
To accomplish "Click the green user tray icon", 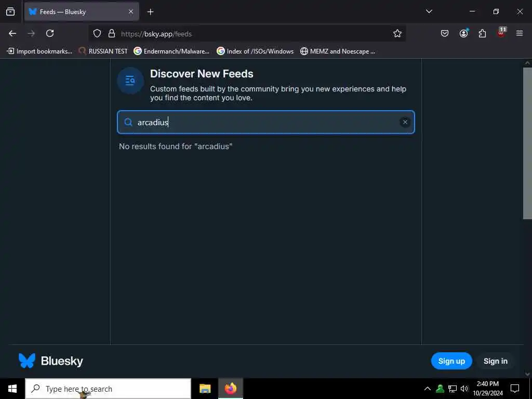I will [x=440, y=389].
